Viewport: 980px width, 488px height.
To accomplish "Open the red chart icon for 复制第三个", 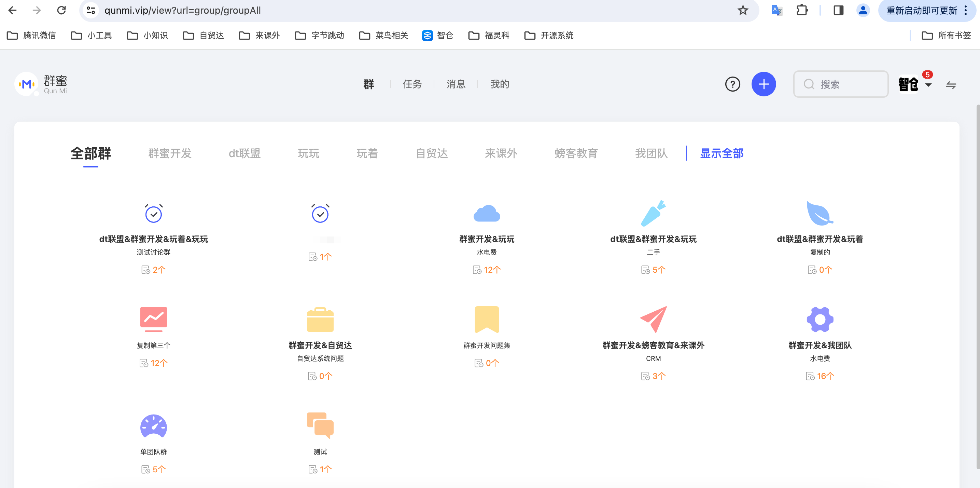I will [x=153, y=319].
